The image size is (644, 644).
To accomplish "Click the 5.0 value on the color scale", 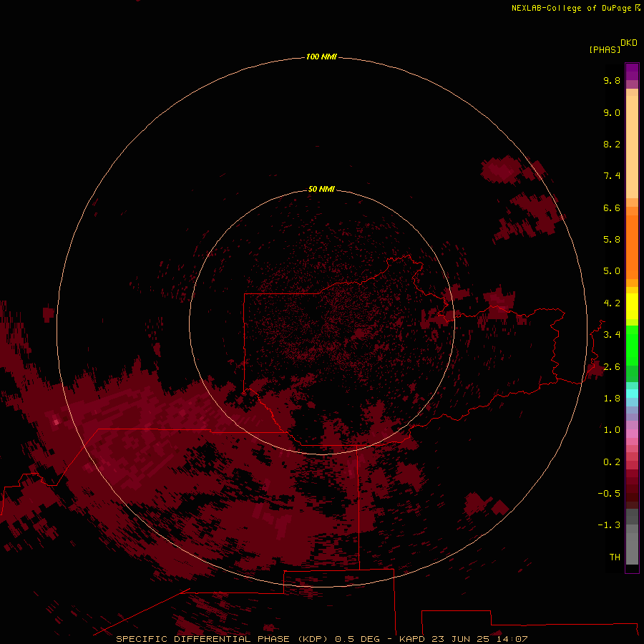I will click(612, 271).
